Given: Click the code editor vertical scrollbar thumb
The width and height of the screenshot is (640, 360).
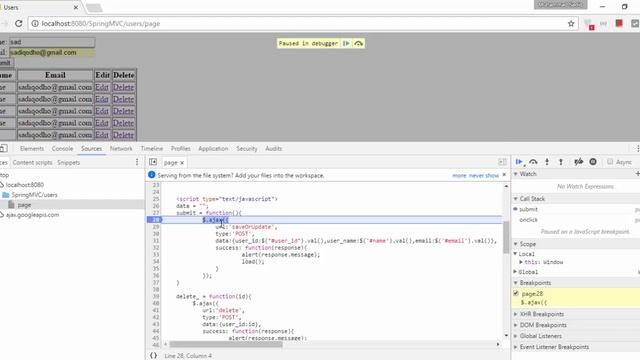Looking at the screenshot, I should pyautogui.click(x=506, y=237).
